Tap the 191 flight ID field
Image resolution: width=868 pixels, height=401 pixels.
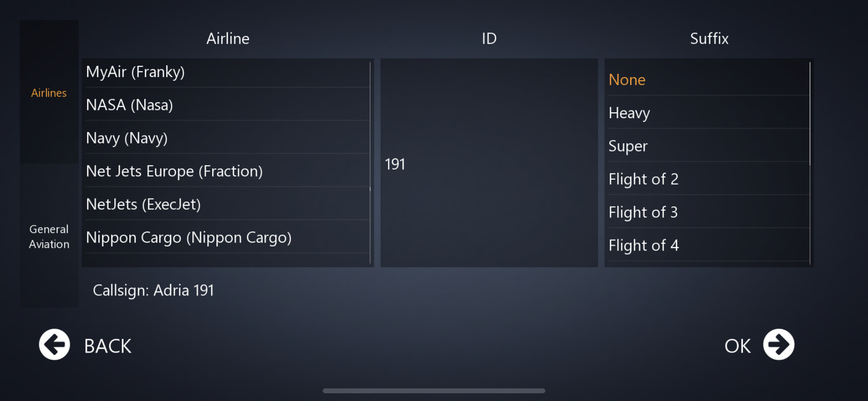(x=489, y=164)
